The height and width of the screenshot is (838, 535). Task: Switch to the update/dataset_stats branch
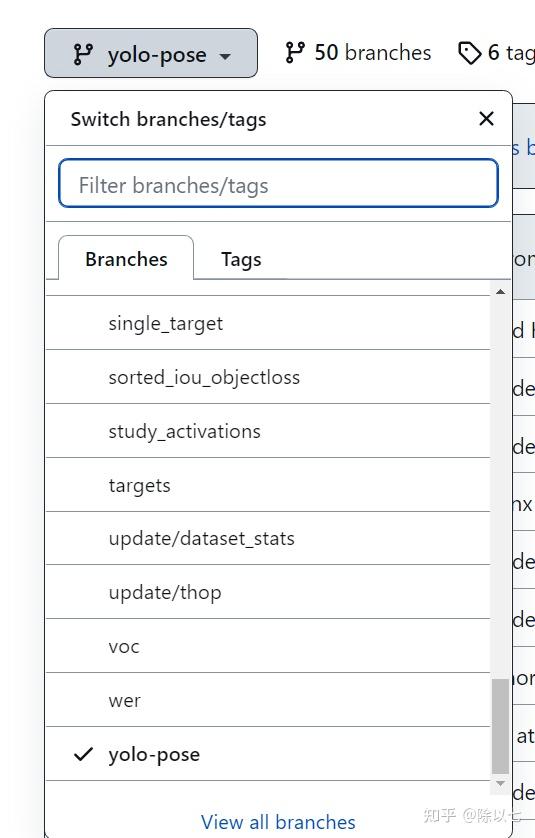(x=268, y=538)
